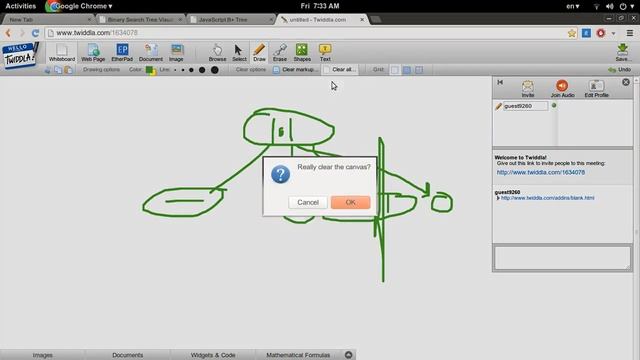Image resolution: width=640 pixels, height=360 pixels.
Task: Open the Images bottom tab
Action: 42,355
